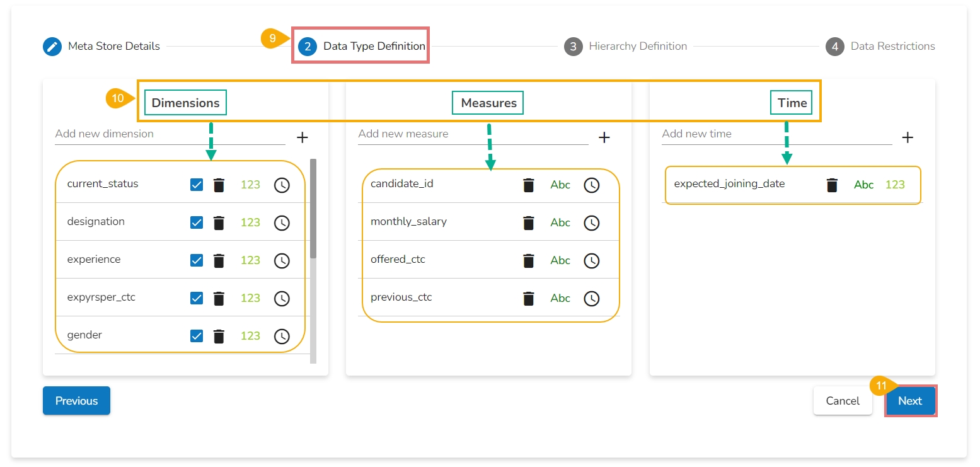Click the plus icon to add measure
The height and width of the screenshot is (467, 980).
(604, 137)
